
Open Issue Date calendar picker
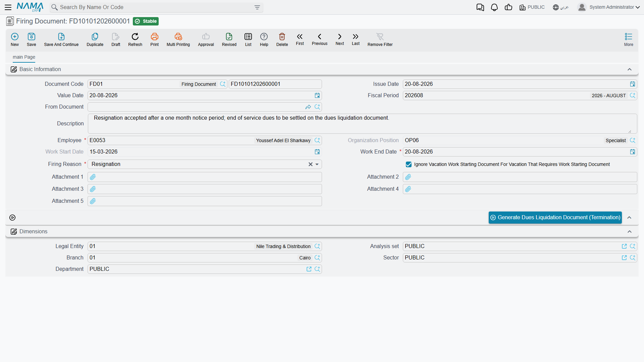click(633, 84)
